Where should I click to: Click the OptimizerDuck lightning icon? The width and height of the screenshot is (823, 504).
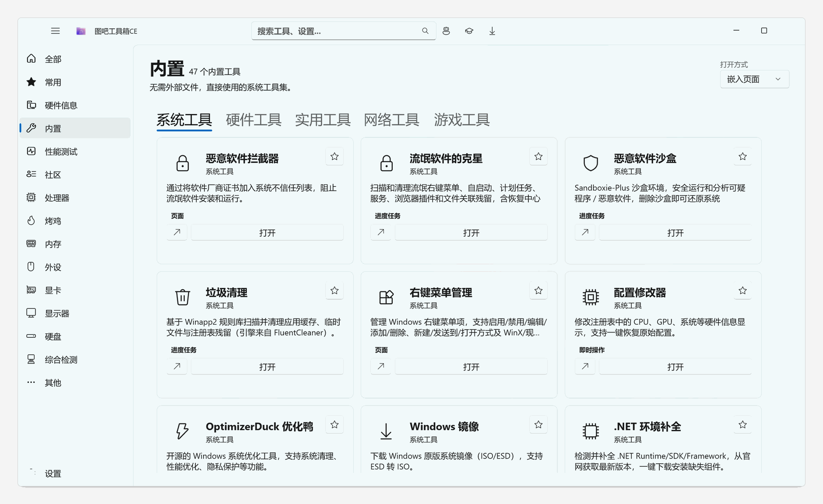pos(183,431)
